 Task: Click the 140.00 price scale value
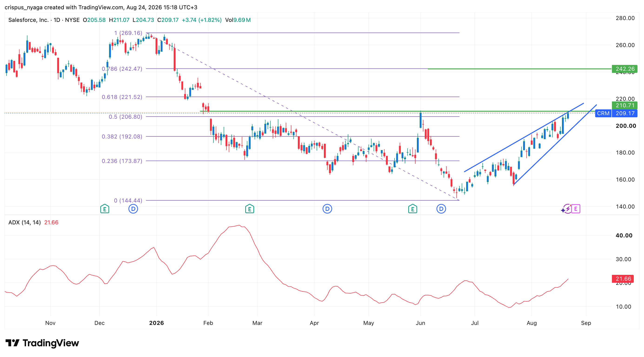click(x=625, y=207)
